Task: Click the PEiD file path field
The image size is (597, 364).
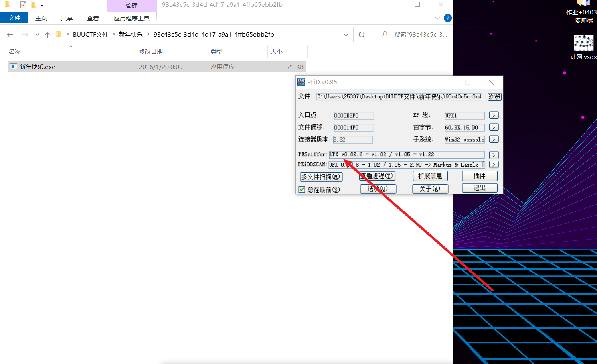Action: (x=399, y=96)
